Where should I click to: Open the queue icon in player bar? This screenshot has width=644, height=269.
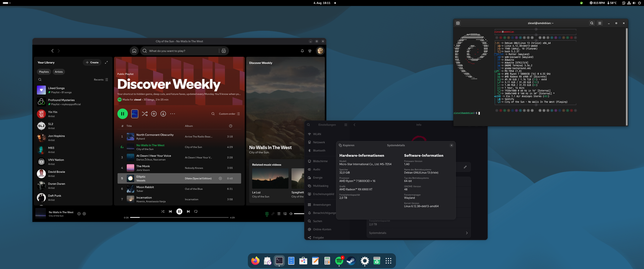coord(279,214)
